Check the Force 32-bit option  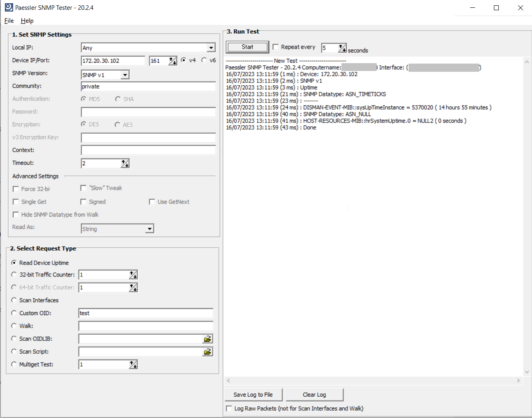coord(16,189)
